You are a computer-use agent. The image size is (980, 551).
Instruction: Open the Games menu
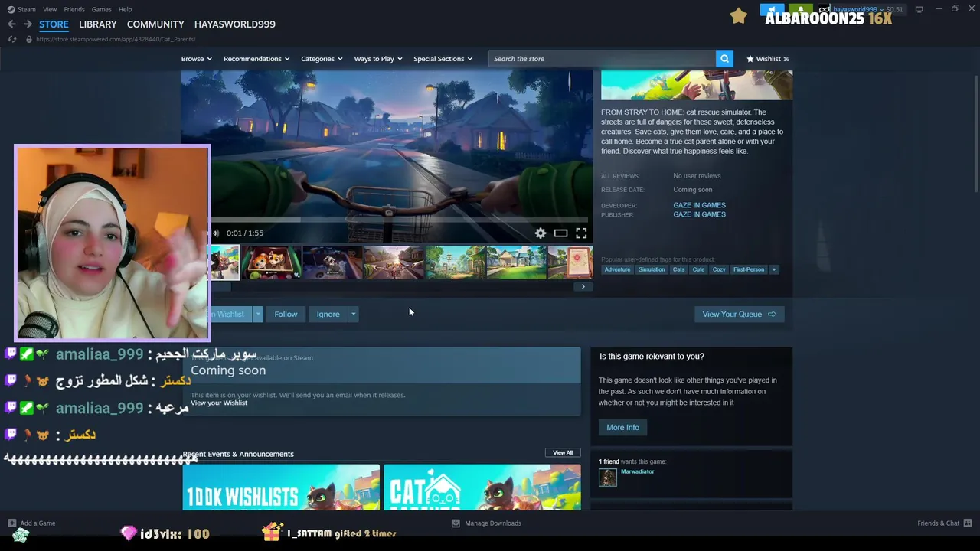tap(101, 9)
